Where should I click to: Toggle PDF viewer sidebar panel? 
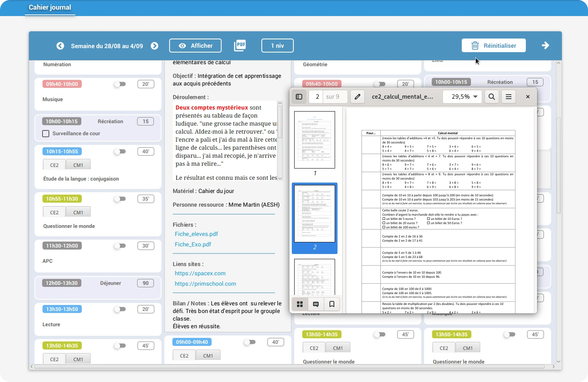pos(299,97)
